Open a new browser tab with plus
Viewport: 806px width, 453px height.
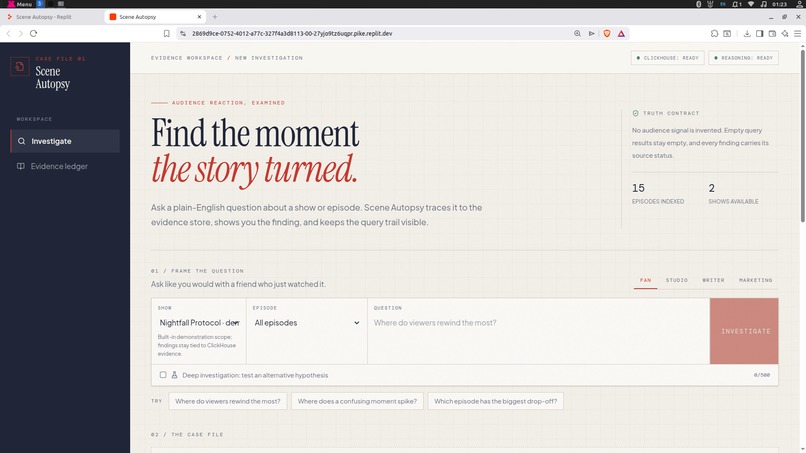click(215, 17)
